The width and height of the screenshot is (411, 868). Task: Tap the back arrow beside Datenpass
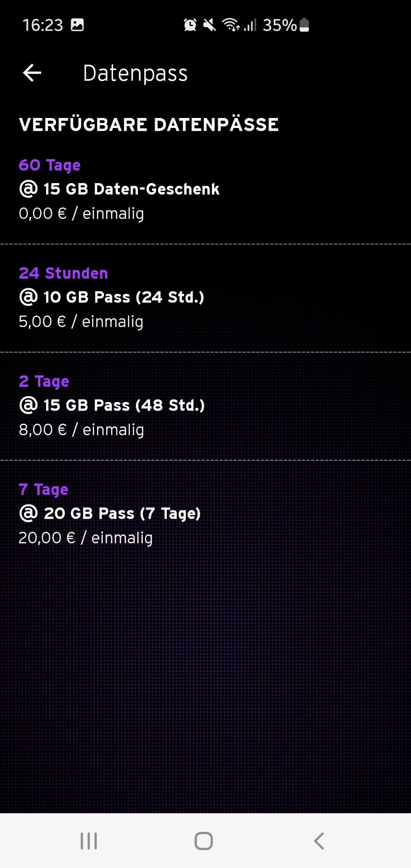tap(32, 73)
